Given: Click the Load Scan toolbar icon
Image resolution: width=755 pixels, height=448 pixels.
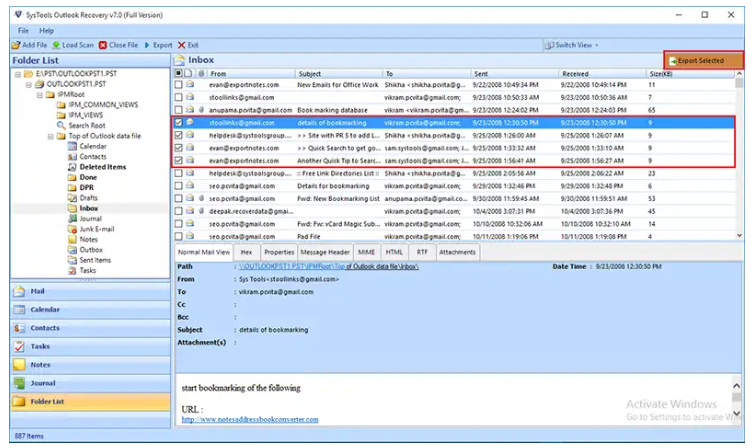Looking at the screenshot, I should (x=56, y=45).
